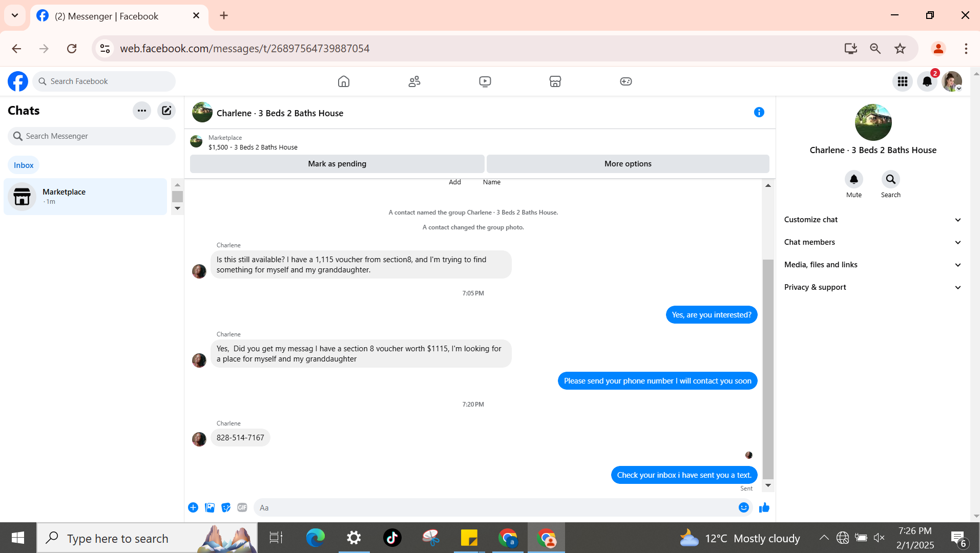Search in conversation magnifier icon
Screen dimensions: 980x553
pos(891,179)
